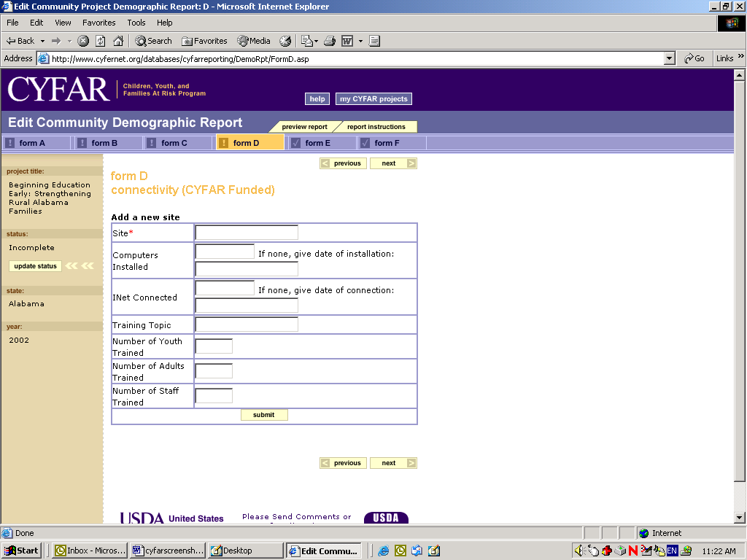
Task: Click the INet Connected number field
Action: point(225,287)
